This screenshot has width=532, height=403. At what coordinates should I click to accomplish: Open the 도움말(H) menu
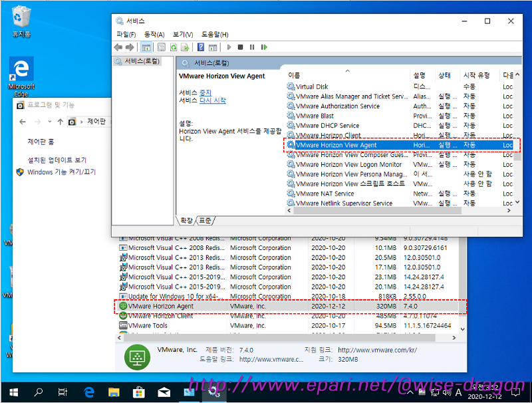[215, 35]
